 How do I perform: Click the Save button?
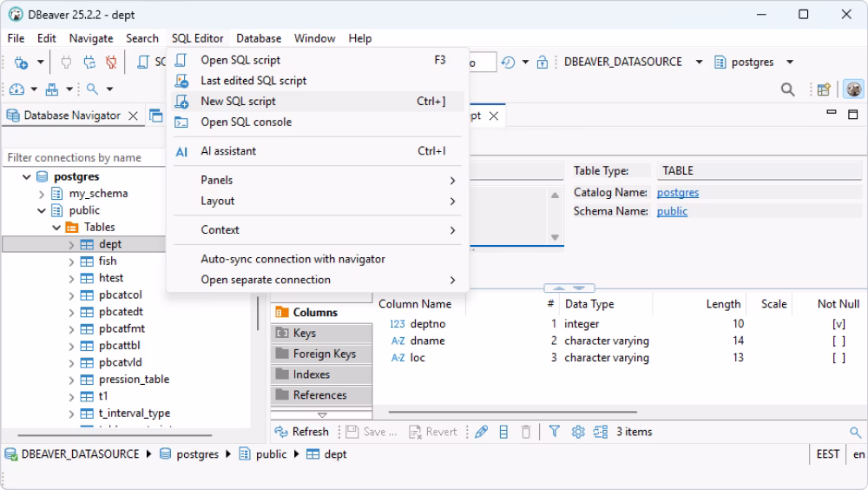pos(372,432)
